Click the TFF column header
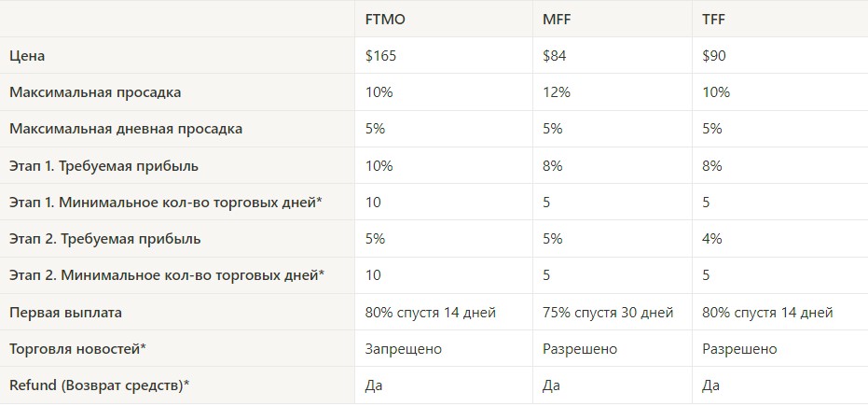 713,20
